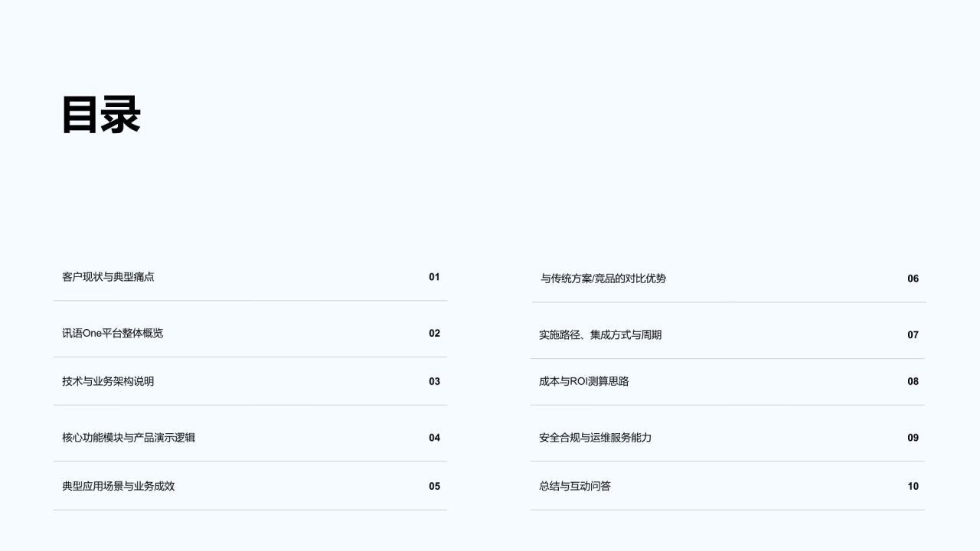
Task: Open the entry 总结与互动问答
Action: 575,486
